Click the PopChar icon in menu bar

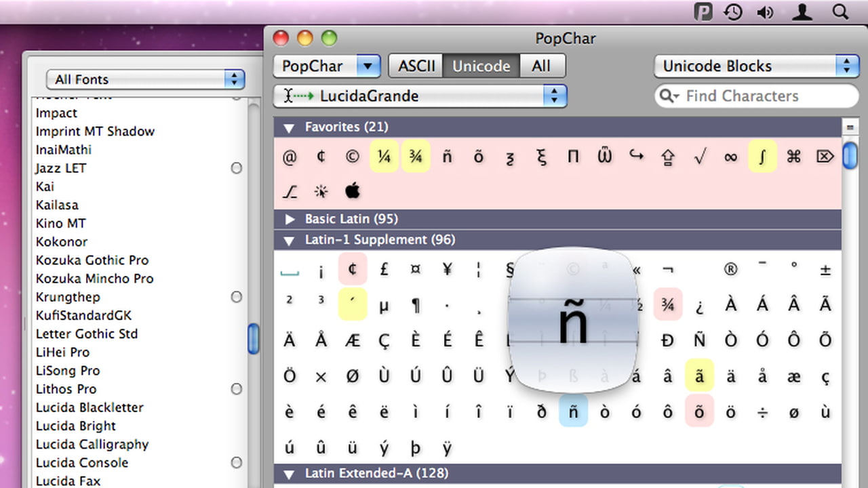703,12
